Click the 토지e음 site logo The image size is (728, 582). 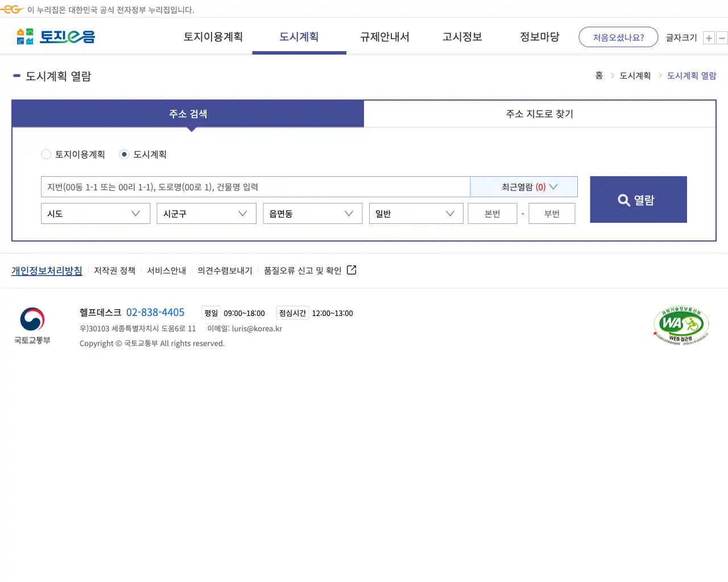coord(55,36)
